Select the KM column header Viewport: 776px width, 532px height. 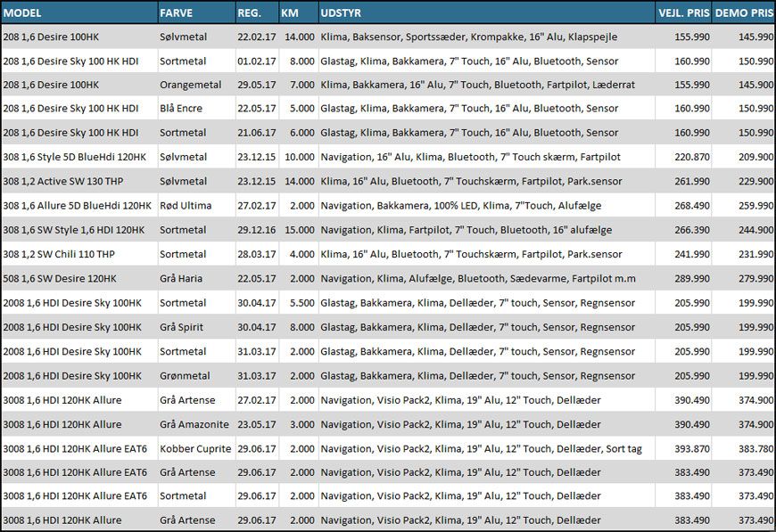290,13
